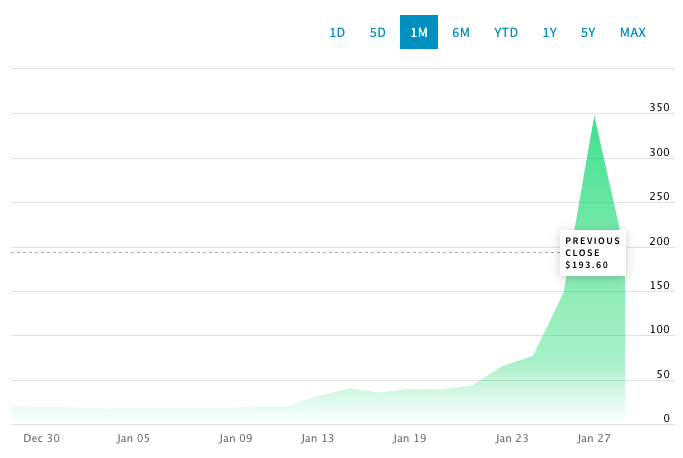This screenshot has height=458, width=683.
Task: Click the Jan 05 axis label
Action: pyautogui.click(x=133, y=438)
